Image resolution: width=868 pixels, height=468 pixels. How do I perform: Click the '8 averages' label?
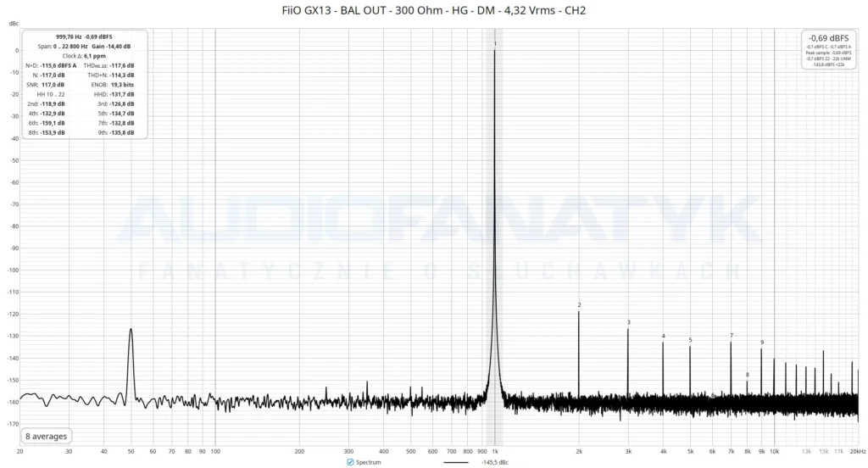click(x=46, y=437)
